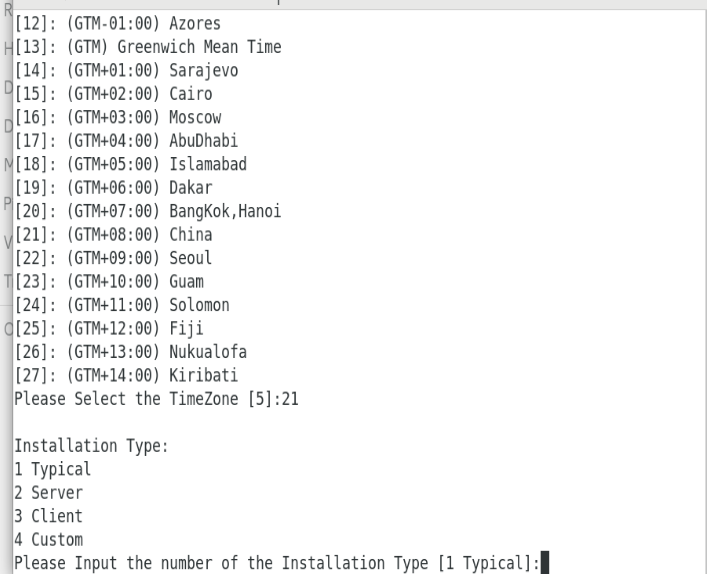Click the '[21]: (GTM+08:00) China' line
The width and height of the screenshot is (707, 574).
point(113,234)
